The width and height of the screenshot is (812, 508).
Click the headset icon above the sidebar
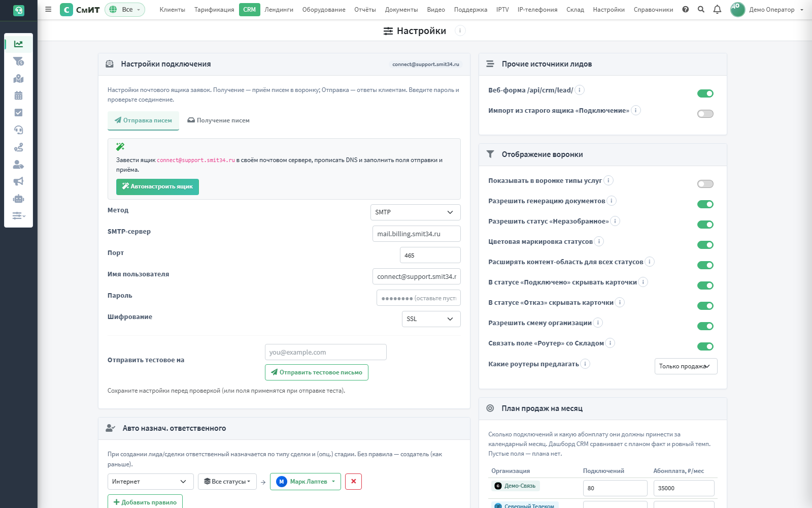point(18,10)
